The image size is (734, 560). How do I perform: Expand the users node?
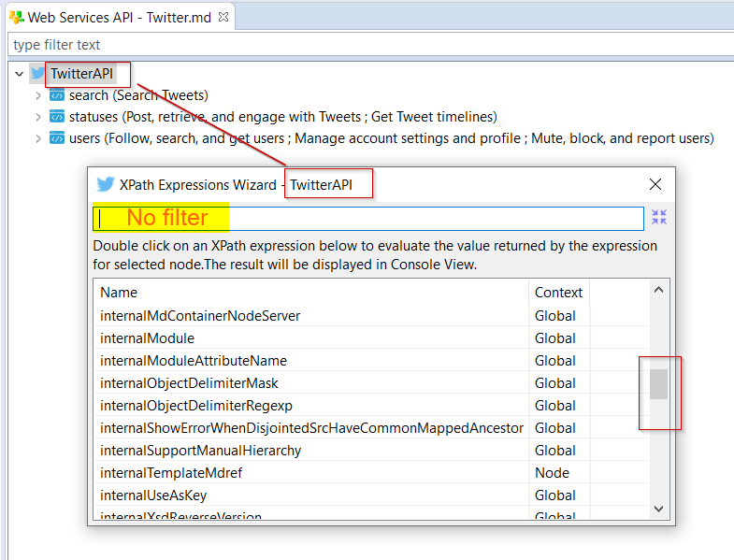click(38, 138)
